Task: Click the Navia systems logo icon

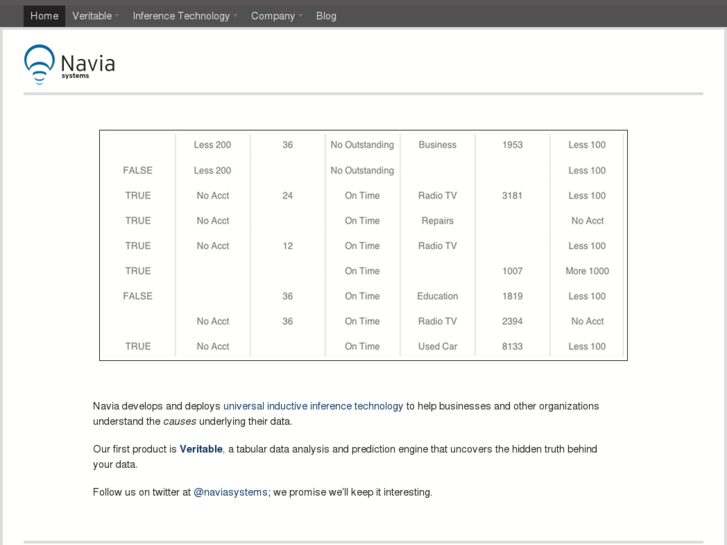Action: point(39,63)
